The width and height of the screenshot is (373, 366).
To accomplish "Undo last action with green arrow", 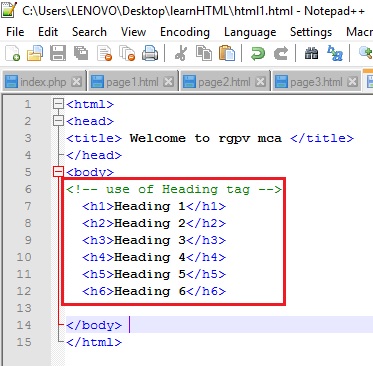I will click(258, 53).
